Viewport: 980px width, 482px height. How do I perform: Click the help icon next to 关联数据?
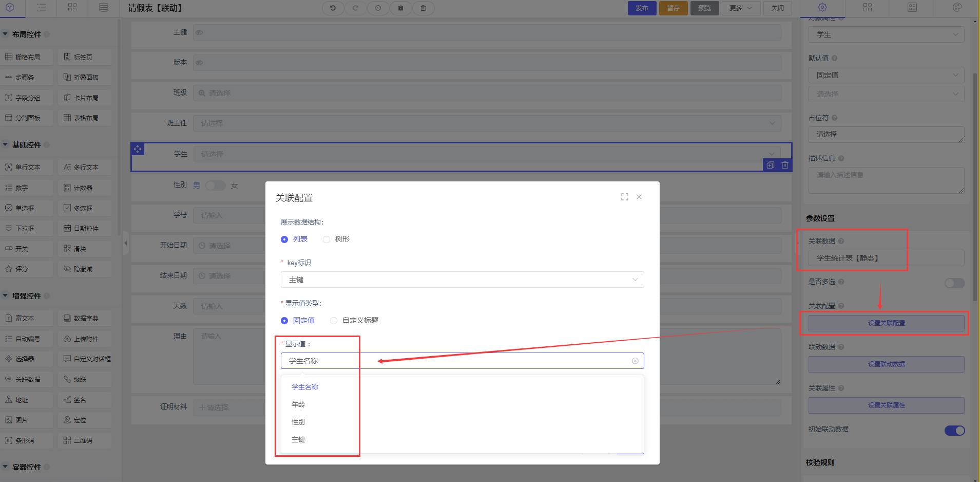[841, 241]
